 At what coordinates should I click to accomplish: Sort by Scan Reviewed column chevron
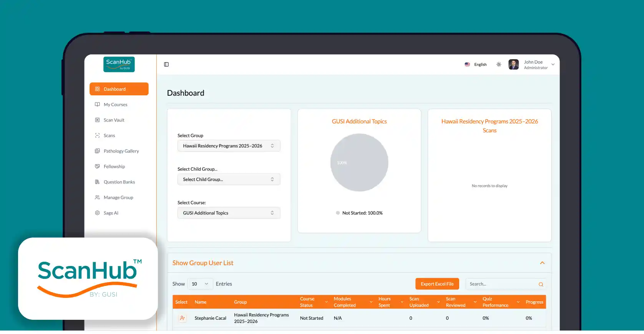tap(475, 302)
